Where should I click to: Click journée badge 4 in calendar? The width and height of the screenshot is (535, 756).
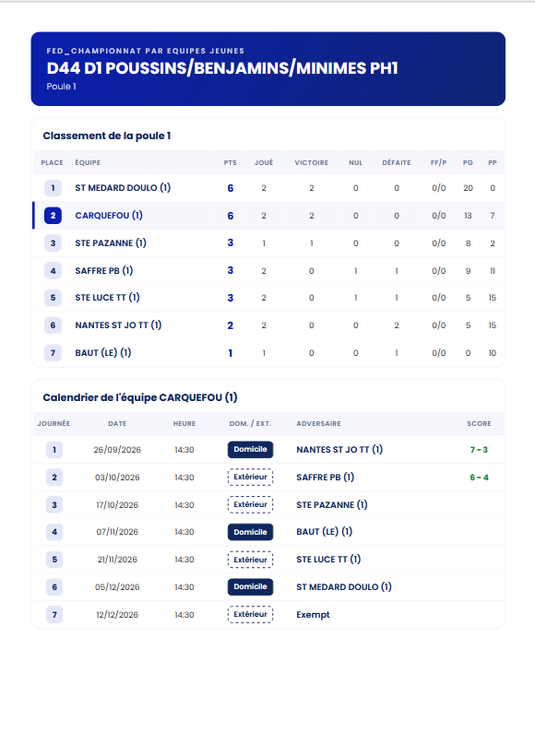(x=54, y=532)
